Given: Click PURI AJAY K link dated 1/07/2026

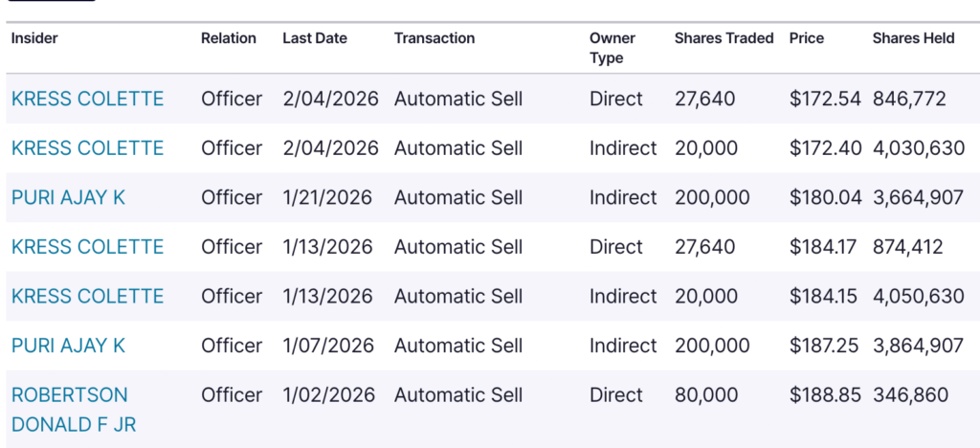Looking at the screenshot, I should pyautogui.click(x=68, y=346).
